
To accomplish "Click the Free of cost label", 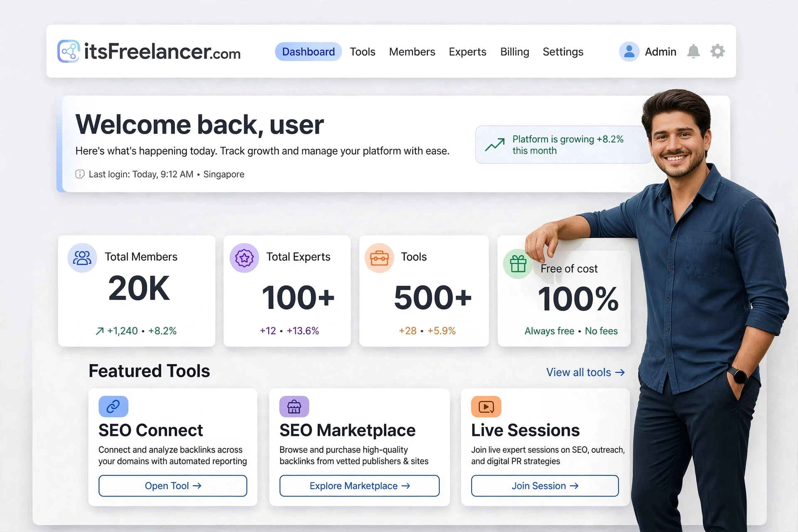I will [x=569, y=269].
